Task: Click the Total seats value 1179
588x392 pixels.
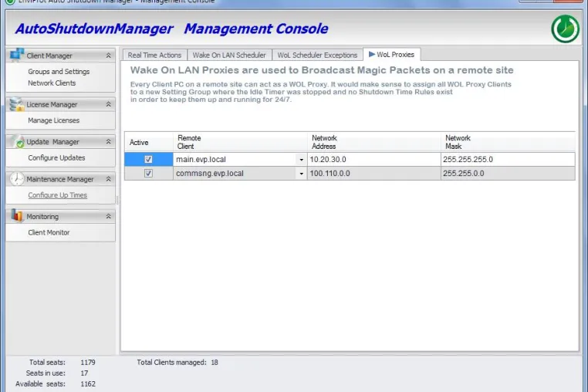Action: point(88,363)
